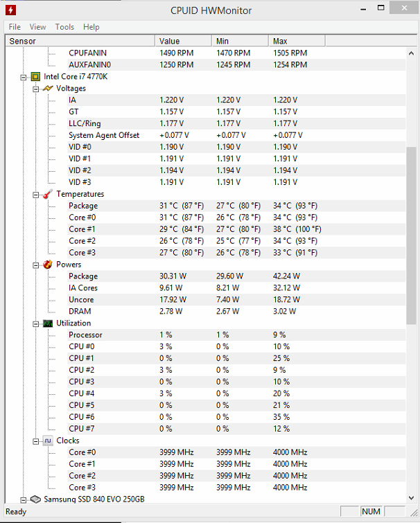The height and width of the screenshot is (523, 420).
Task: Click the Sensor column header
Action: (80, 41)
